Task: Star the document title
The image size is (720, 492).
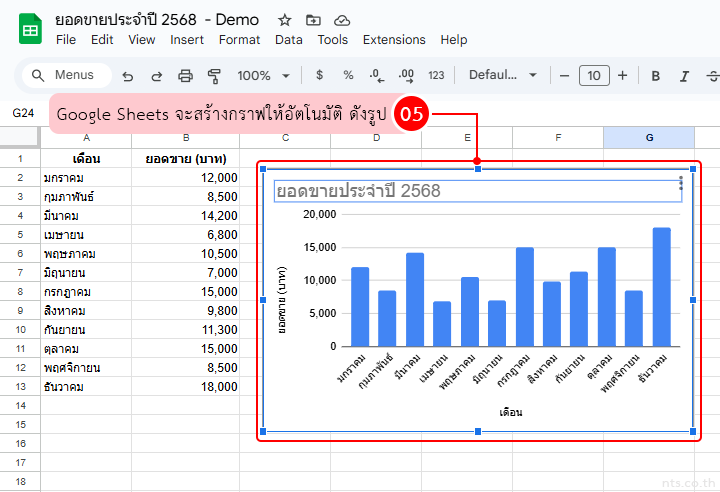Action: (285, 20)
